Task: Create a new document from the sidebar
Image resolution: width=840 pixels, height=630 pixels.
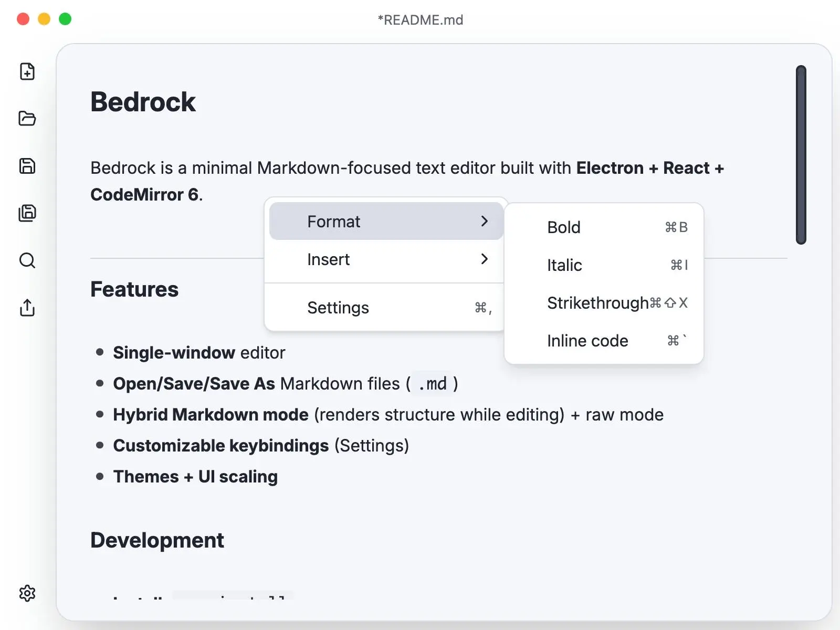Action: [27, 72]
